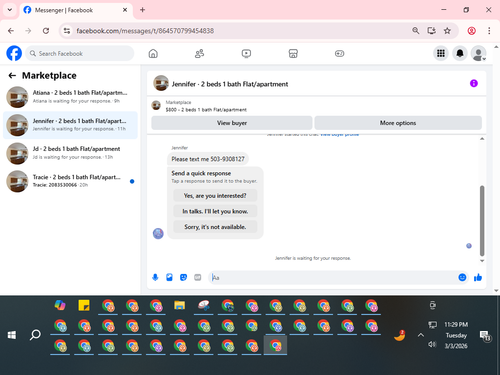Reload the page with refresh button

(46, 31)
